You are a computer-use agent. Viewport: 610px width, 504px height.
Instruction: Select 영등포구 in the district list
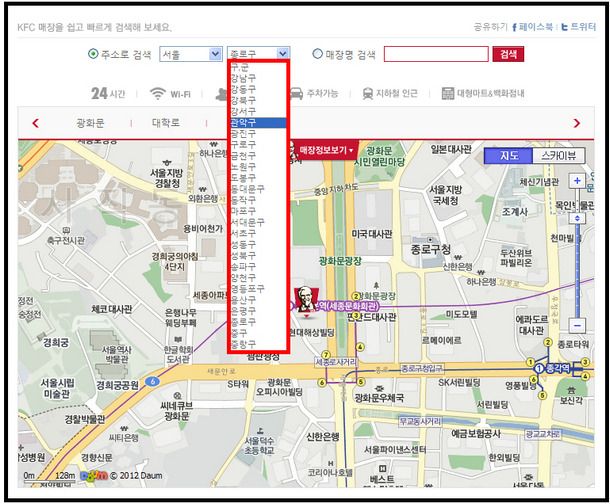coord(258,289)
